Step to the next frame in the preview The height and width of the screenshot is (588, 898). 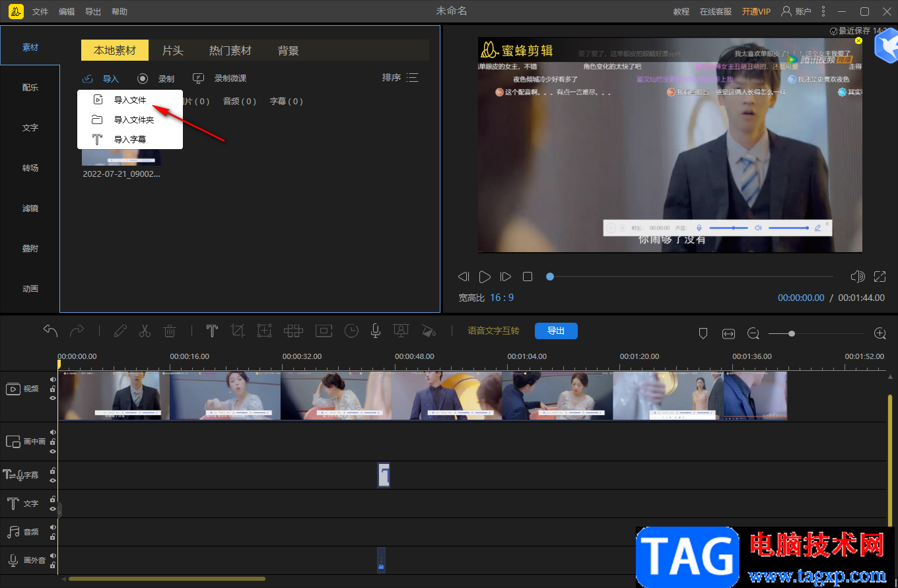506,277
